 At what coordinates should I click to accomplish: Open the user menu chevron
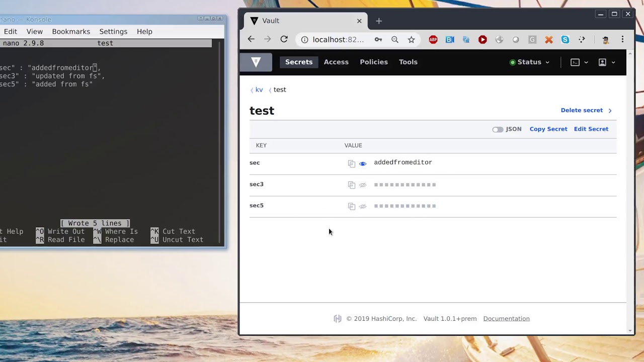click(613, 62)
